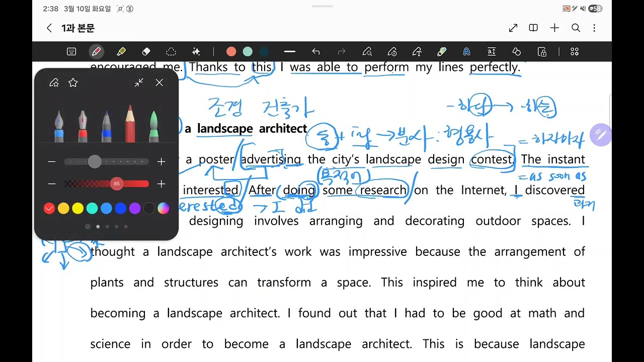Screen dimensions: 644x362
Task: Increase pen thickness with the plus button
Action: [x=161, y=161]
